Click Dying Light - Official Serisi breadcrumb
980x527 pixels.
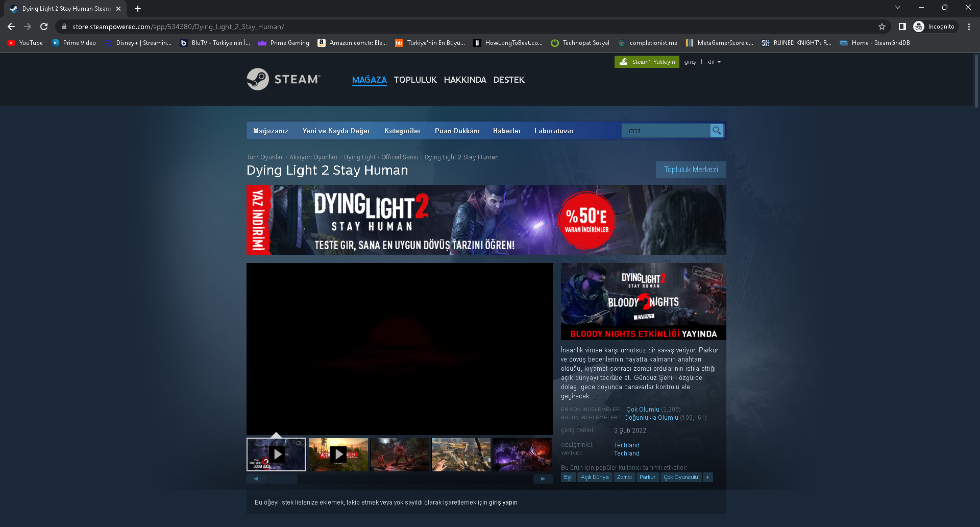coord(381,157)
